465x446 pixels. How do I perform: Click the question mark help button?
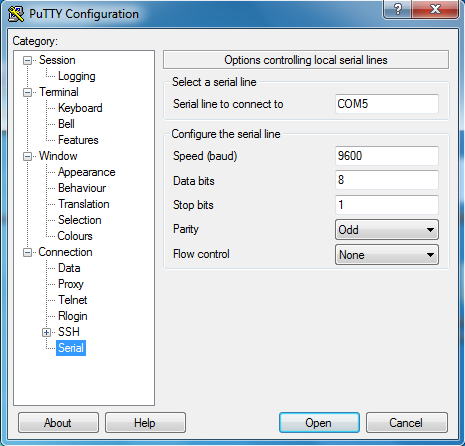coord(398,9)
